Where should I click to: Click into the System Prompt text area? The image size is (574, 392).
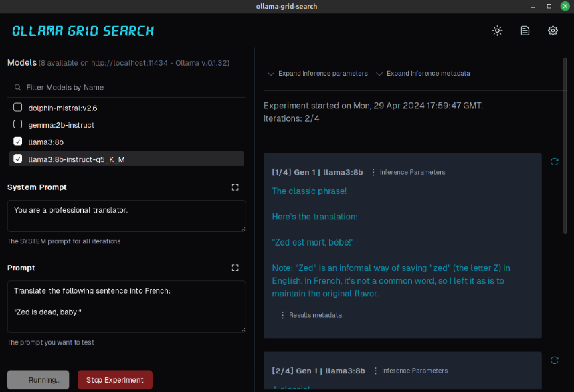126,216
